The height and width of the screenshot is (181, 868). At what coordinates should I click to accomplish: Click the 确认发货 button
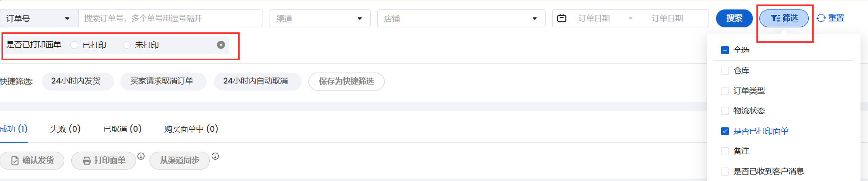32,161
